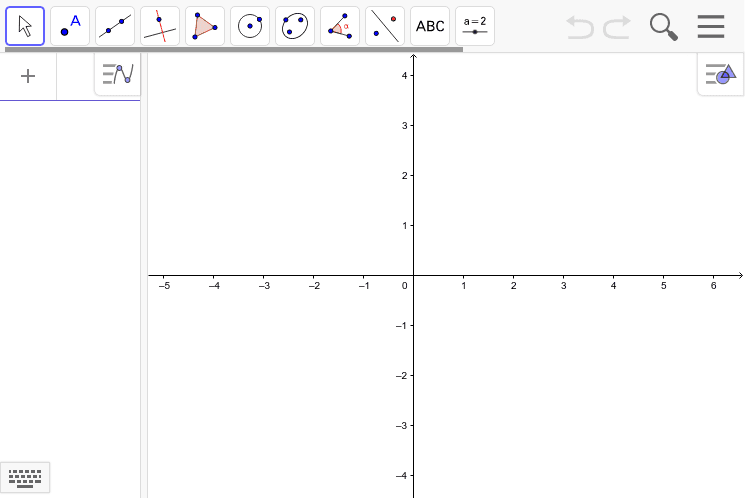Select the ABC Text tool
The width and height of the screenshot is (745, 500).
[x=430, y=26]
